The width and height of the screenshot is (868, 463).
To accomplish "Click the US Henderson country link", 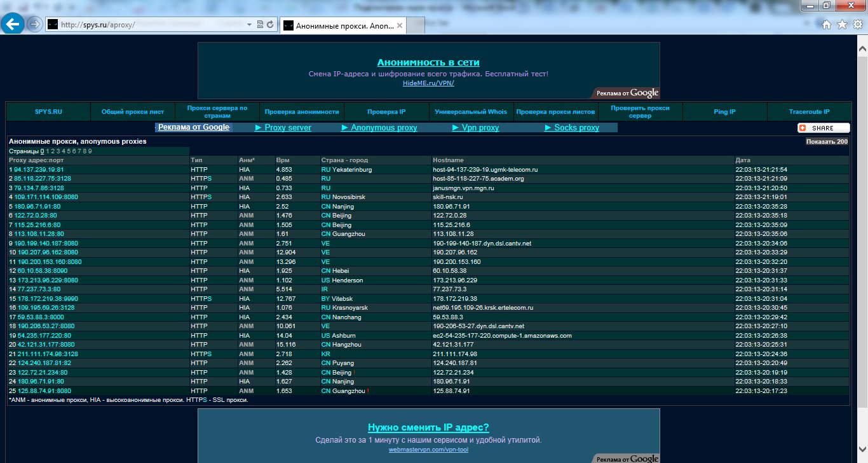I will pos(342,280).
